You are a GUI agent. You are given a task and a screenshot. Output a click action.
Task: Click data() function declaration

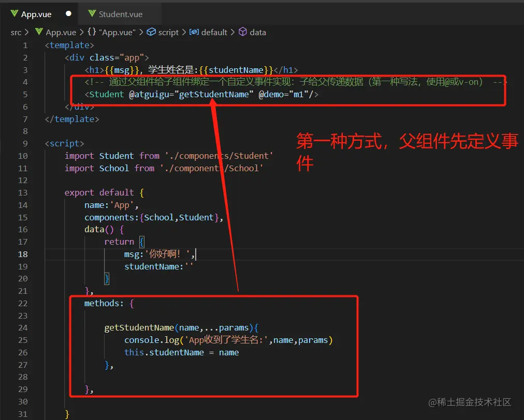[x=104, y=229]
